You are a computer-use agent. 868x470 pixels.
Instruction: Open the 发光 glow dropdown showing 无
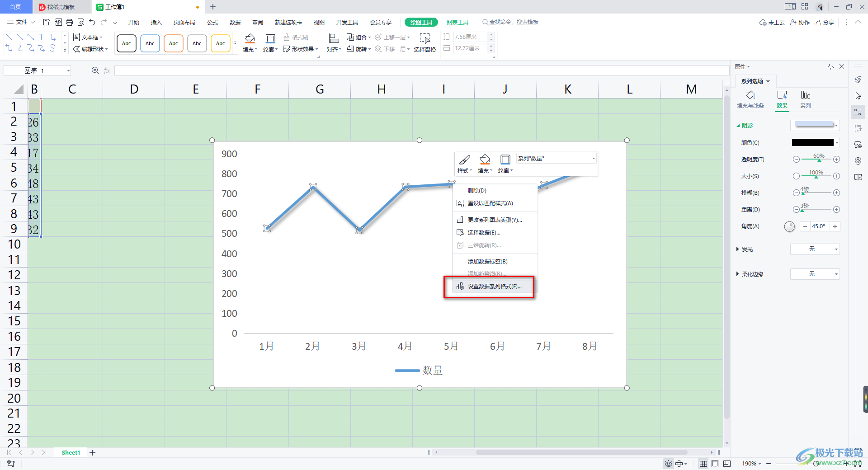click(815, 249)
